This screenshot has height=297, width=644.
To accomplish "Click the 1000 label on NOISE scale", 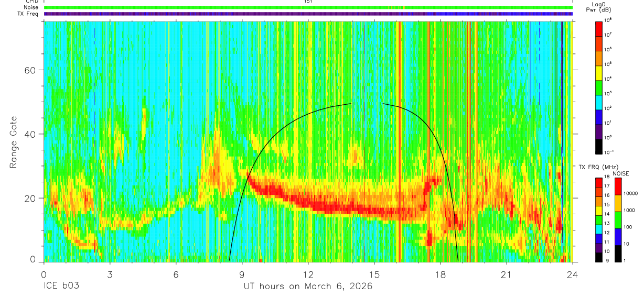I will click(630, 210).
